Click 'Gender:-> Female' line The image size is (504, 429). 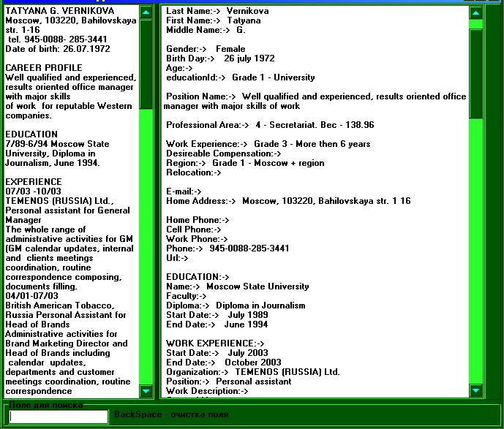click(x=206, y=49)
